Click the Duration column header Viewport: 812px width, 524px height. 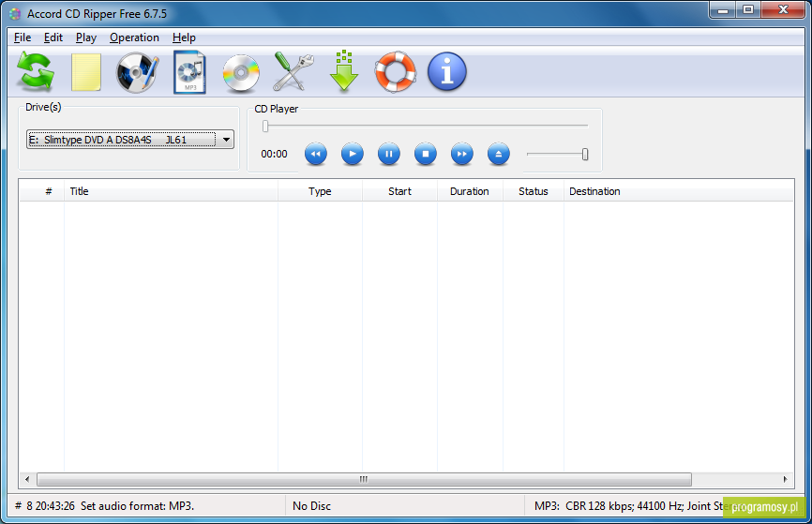click(x=470, y=191)
